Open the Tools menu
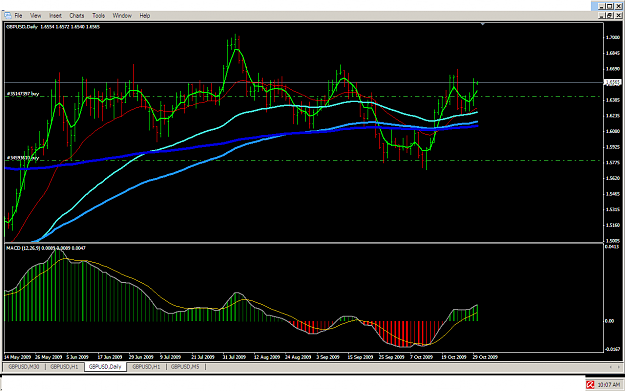The height and width of the screenshot is (391, 625). click(98, 16)
